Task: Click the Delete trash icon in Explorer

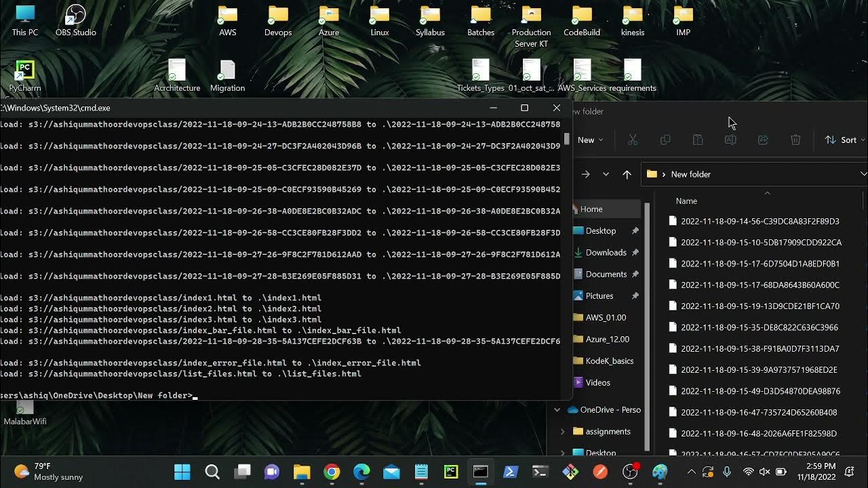Action: [x=795, y=140]
